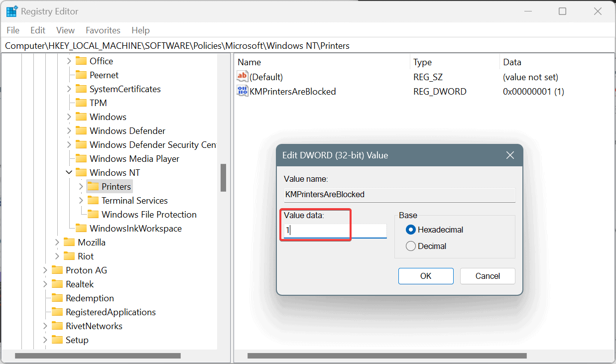The image size is (616, 364).
Task: Click the Terminal Services folder icon
Action: point(93,200)
